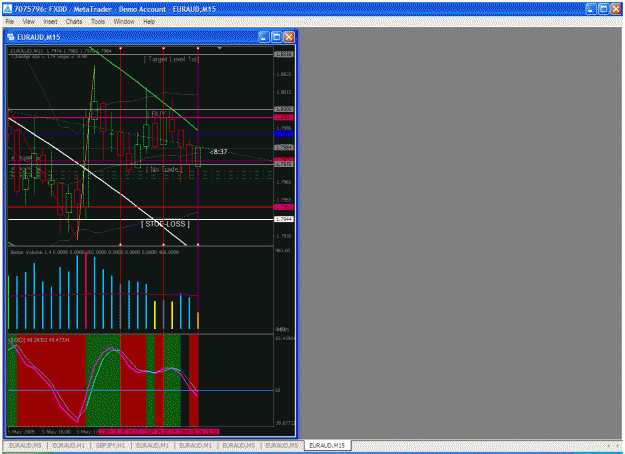
Task: Click the [ Target Level 1st] label
Action: click(x=171, y=59)
